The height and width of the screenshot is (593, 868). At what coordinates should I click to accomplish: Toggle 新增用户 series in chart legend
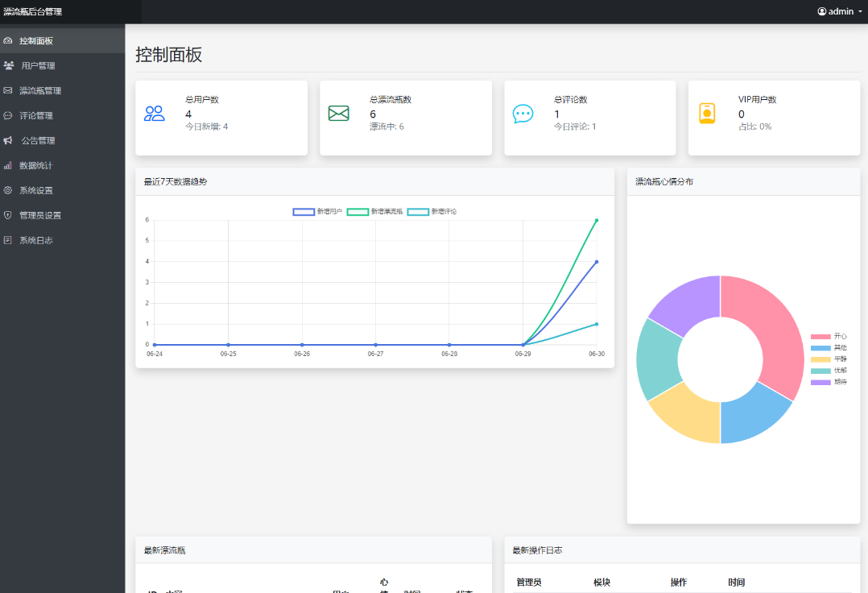coord(317,212)
